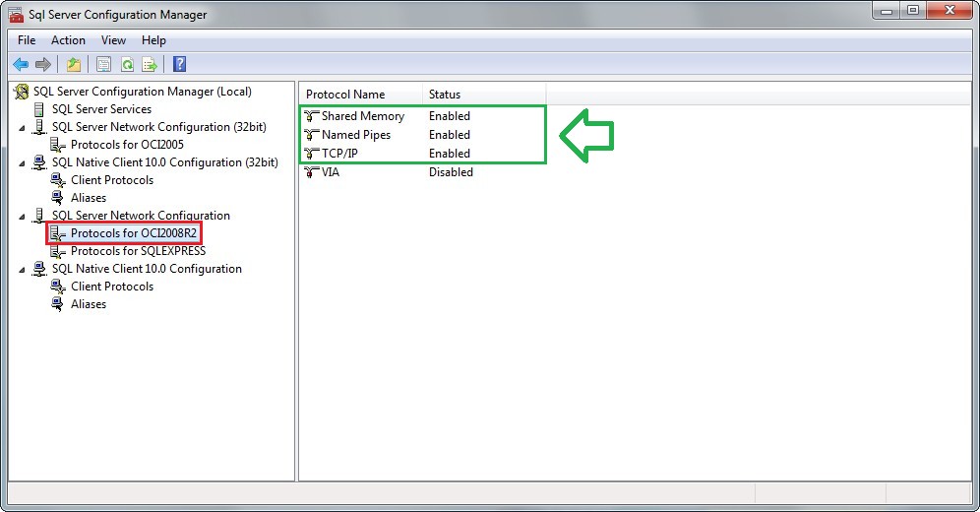Click the Sql Server Configuration Manager title icon
The width and height of the screenshot is (980, 512).
[x=16, y=14]
